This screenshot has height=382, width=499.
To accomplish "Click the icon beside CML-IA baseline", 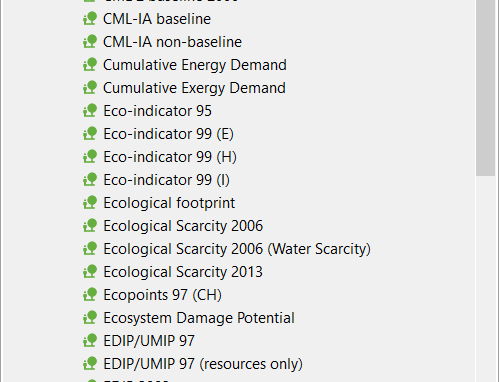I will (x=90, y=19).
